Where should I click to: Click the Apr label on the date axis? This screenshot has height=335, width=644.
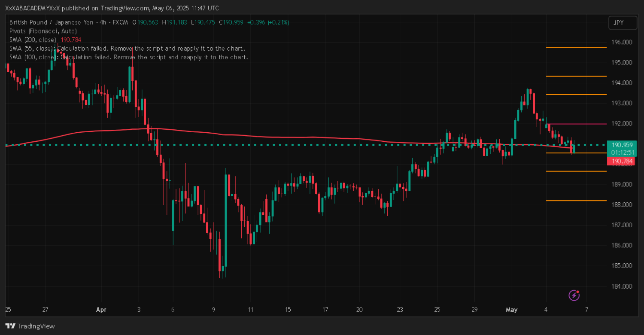[x=101, y=310]
